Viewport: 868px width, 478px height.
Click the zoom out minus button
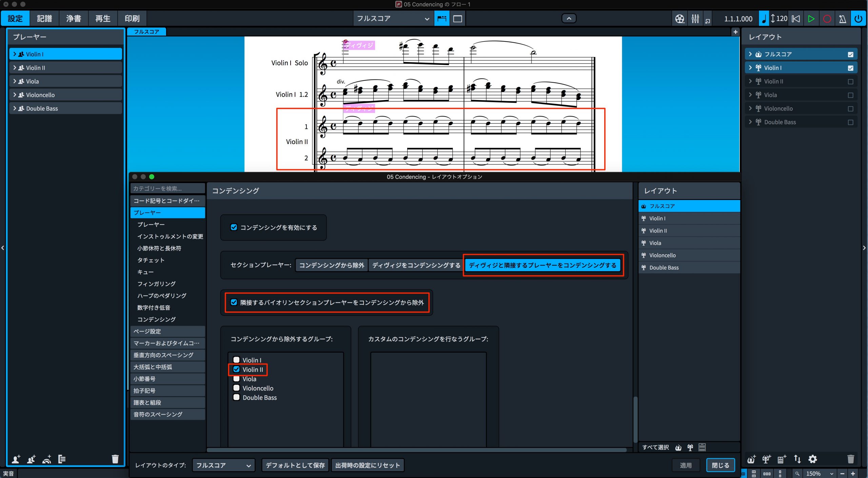[x=843, y=474]
